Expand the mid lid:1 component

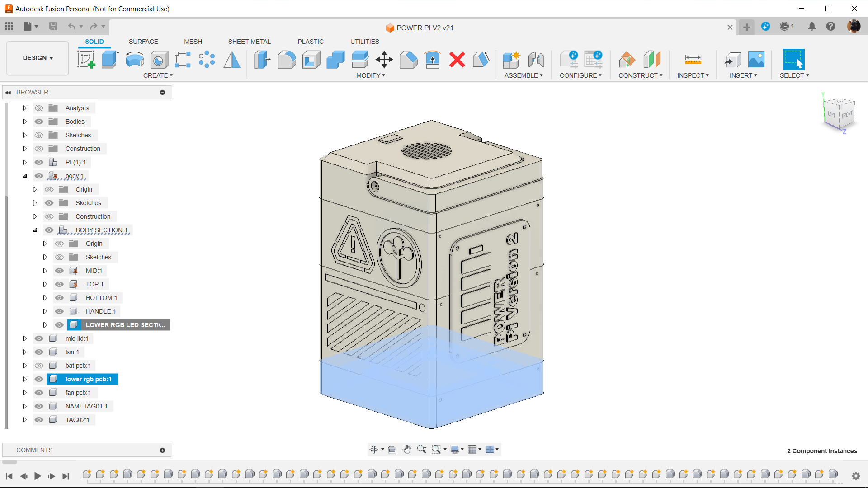(25, 338)
